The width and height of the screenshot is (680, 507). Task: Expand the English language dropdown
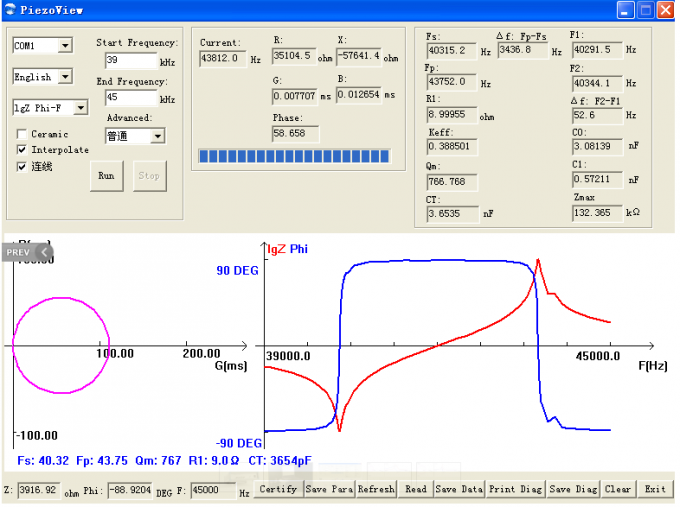(x=65, y=77)
